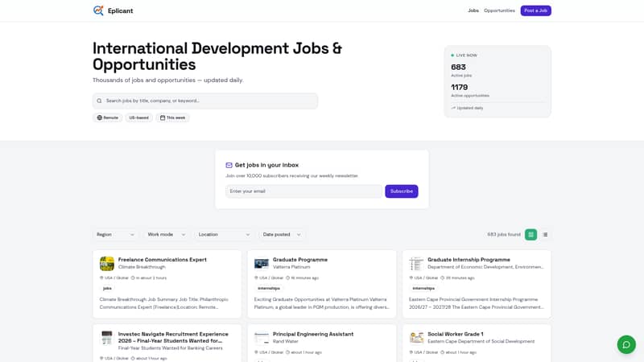Switch to grid view icon

coord(530,234)
